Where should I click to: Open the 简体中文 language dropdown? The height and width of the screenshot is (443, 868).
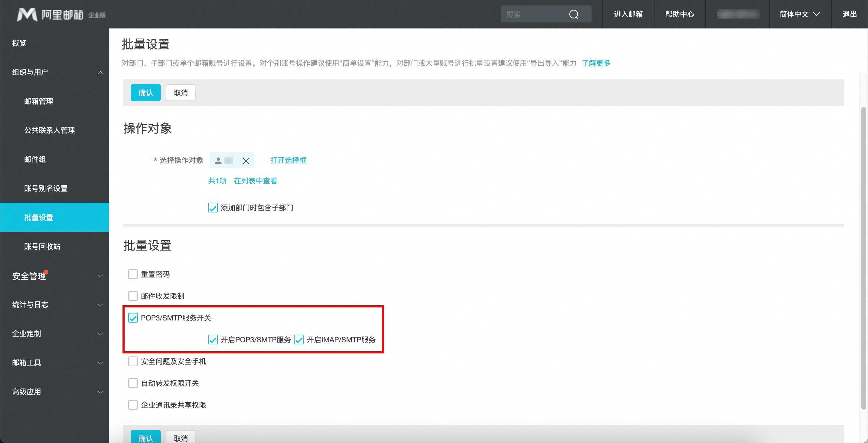799,14
